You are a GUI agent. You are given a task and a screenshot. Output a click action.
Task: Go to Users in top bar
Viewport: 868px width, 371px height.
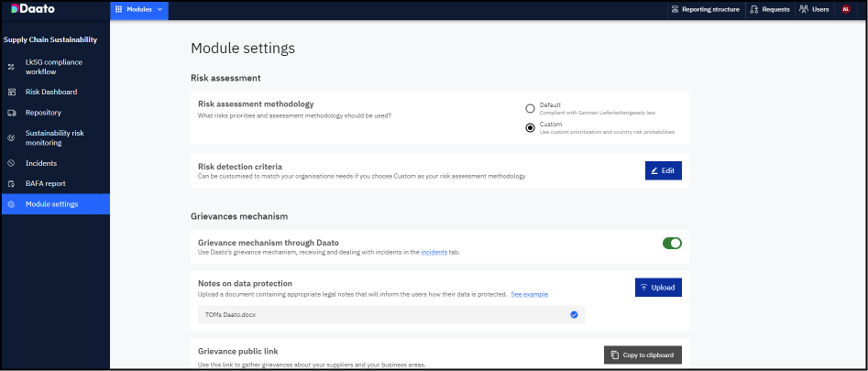pos(814,9)
